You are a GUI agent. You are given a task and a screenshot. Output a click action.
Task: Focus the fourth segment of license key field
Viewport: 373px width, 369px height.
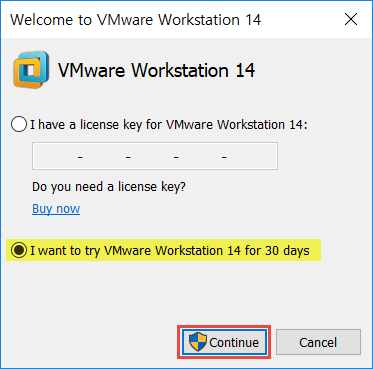(200, 156)
